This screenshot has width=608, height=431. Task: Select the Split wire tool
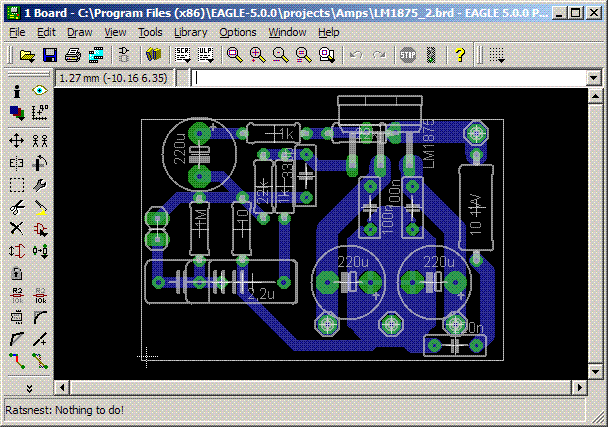click(x=17, y=340)
